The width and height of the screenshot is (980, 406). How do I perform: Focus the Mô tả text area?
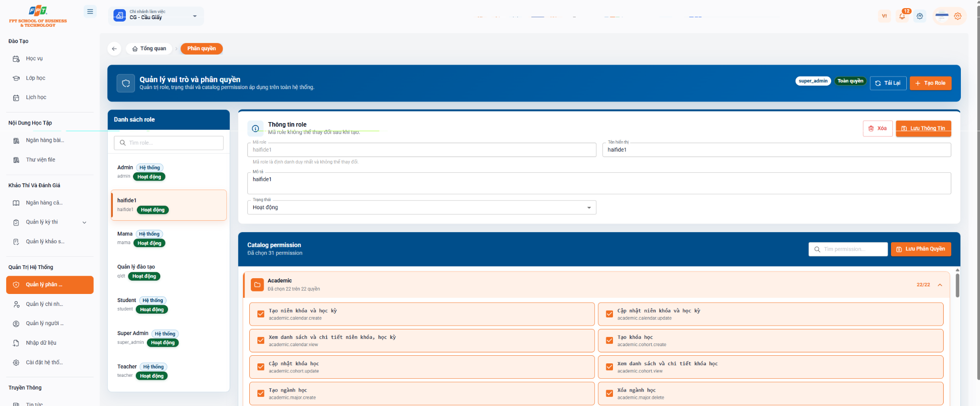pyautogui.click(x=599, y=183)
